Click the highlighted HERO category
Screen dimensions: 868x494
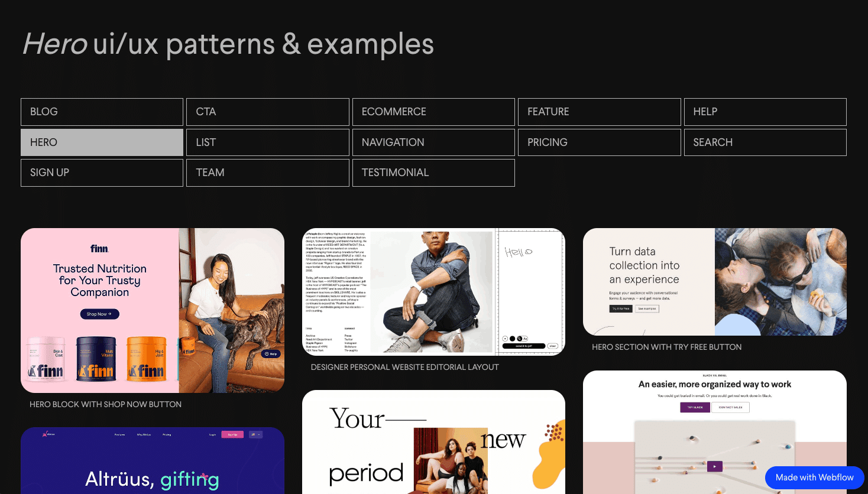coord(102,142)
